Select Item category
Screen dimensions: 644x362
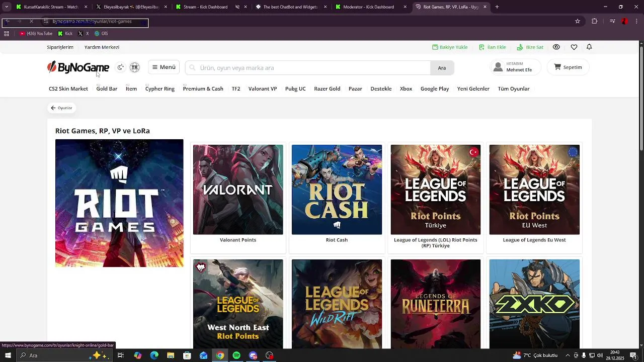[131, 89]
